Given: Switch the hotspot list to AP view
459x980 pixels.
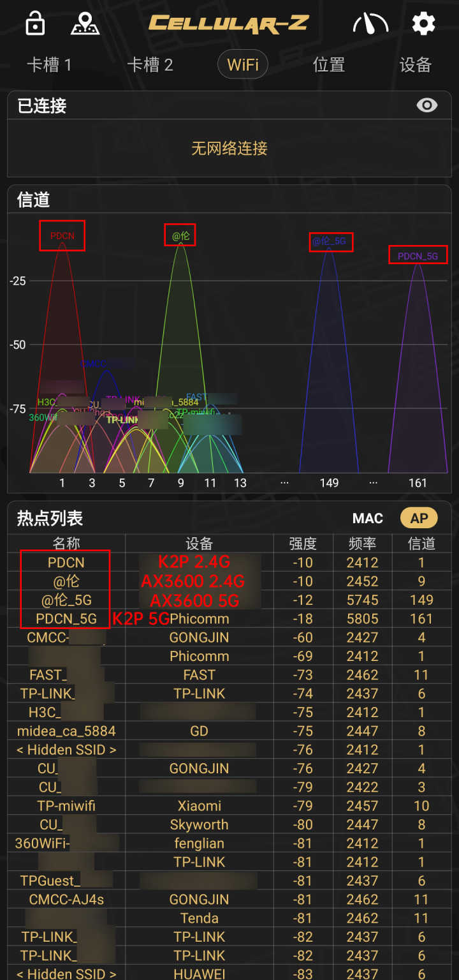Looking at the screenshot, I should [419, 518].
